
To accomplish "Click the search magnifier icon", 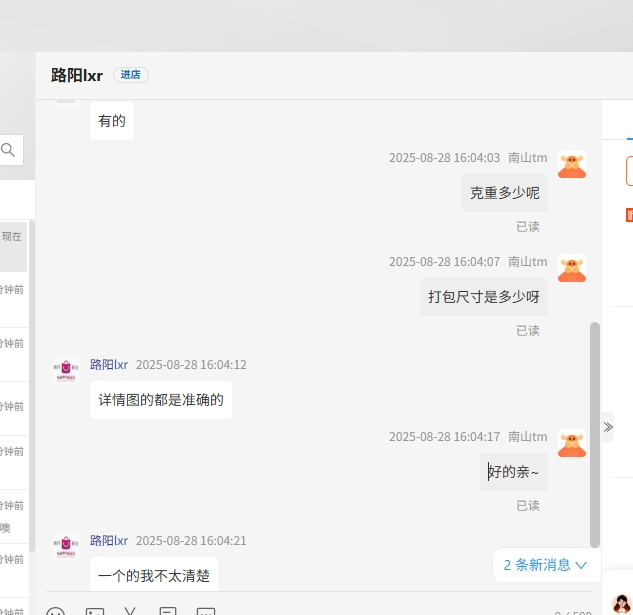I will pyautogui.click(x=8, y=150).
